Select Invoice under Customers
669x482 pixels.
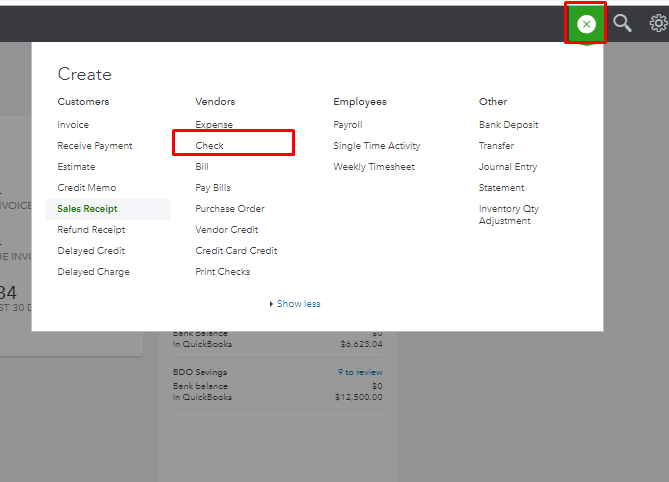pos(73,125)
